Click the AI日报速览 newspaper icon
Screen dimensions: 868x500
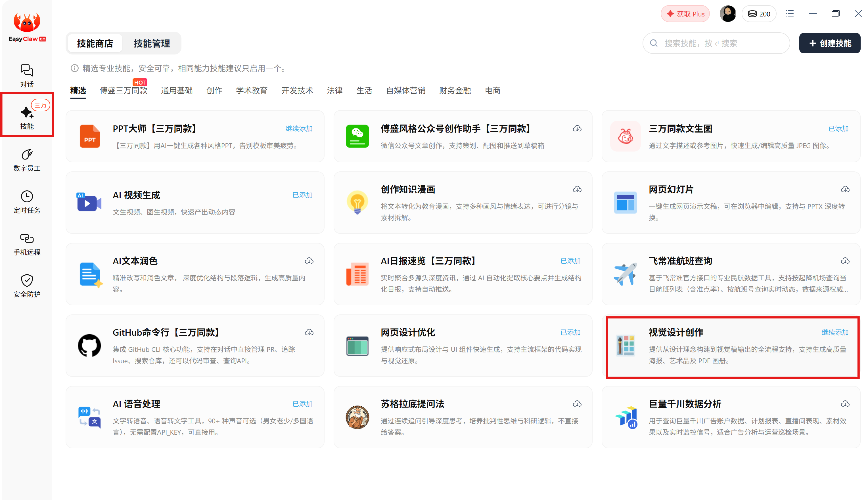click(357, 274)
